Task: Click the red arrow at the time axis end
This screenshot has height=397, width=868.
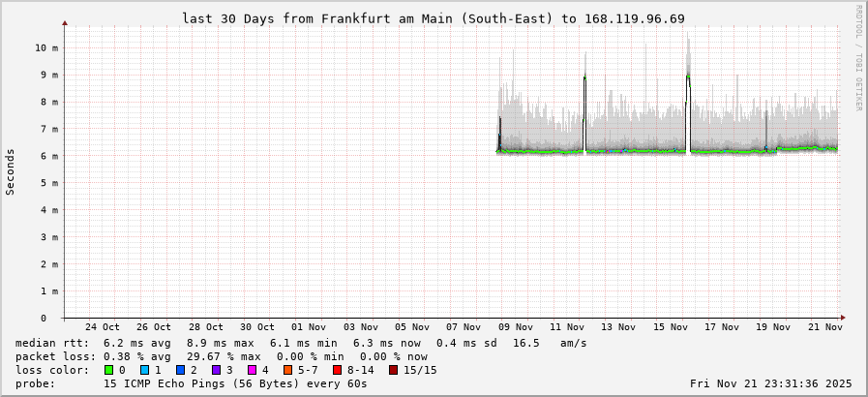Action: [x=843, y=318]
